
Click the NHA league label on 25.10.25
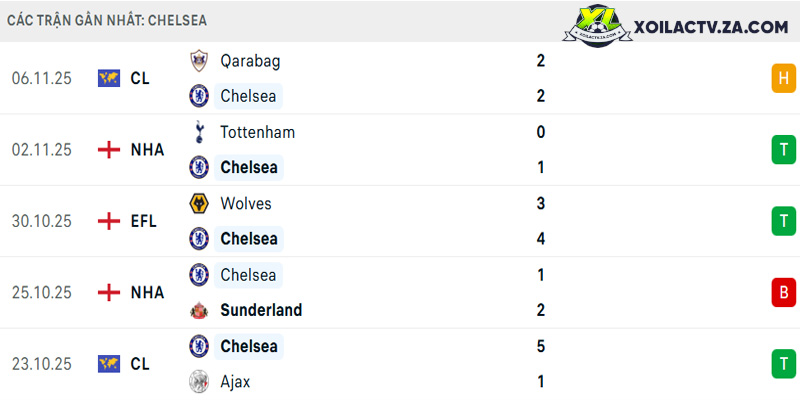(x=147, y=292)
